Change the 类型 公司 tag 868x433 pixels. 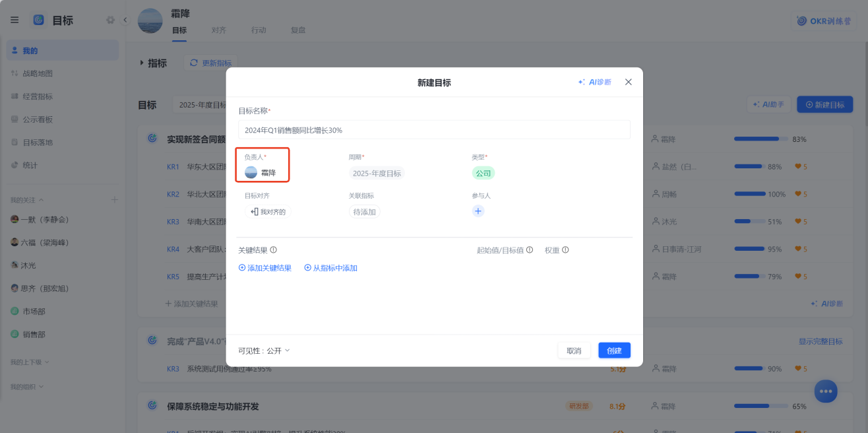pos(483,173)
